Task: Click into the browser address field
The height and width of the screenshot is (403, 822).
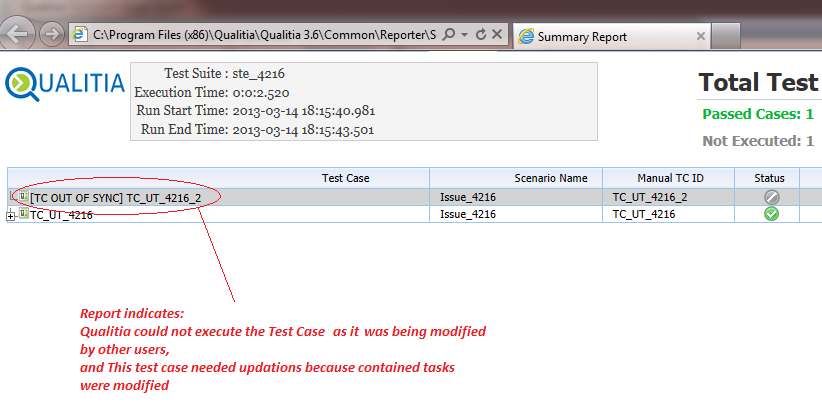Action: (260, 36)
